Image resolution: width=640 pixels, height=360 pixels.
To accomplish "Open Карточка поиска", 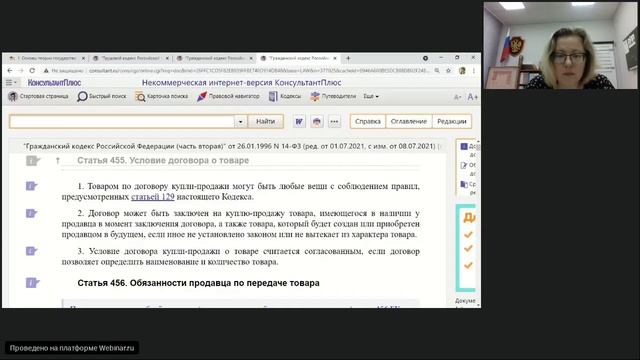I will [162, 96].
